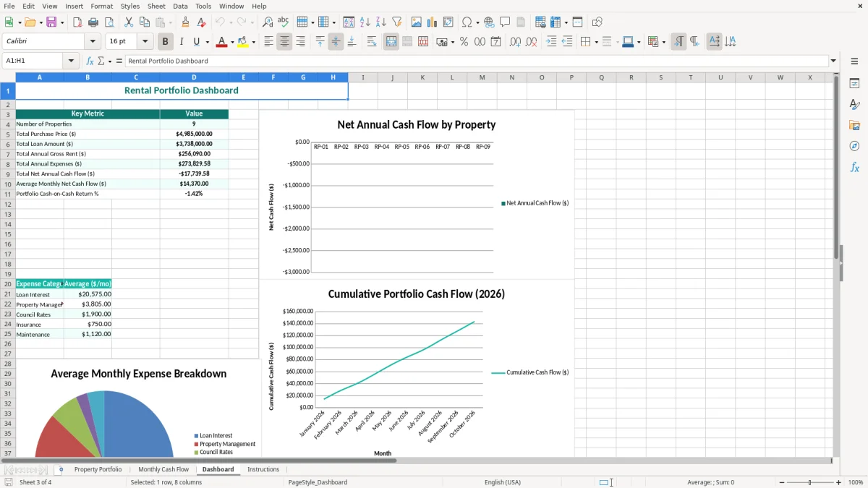This screenshot has height=488, width=868.
Task: Click the Sort dialog icon
Action: tap(349, 22)
